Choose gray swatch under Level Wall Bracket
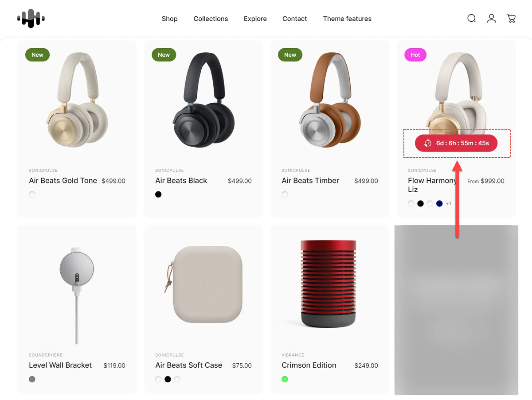The width and height of the screenshot is (532, 400). tap(32, 379)
